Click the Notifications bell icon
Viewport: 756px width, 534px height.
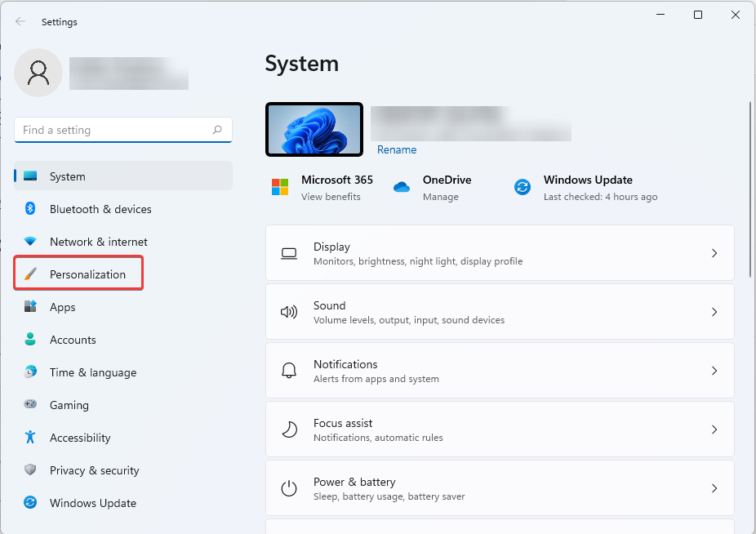[x=289, y=370]
